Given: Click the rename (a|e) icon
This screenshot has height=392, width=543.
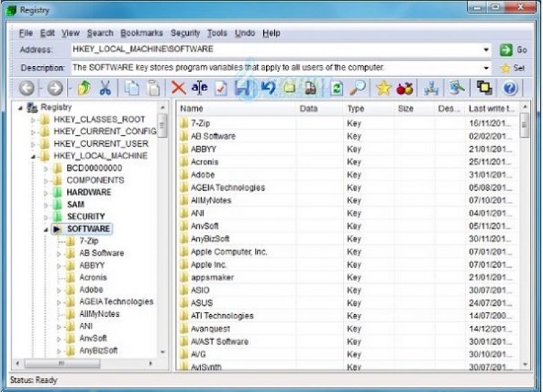Looking at the screenshot, I should tap(199, 87).
